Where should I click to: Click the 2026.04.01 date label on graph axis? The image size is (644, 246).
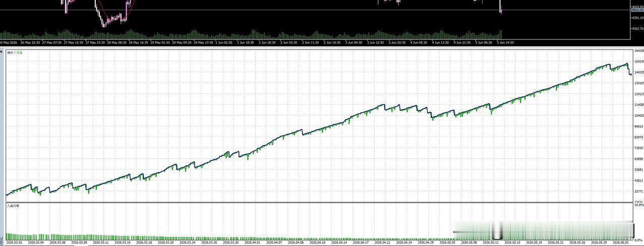(253, 242)
